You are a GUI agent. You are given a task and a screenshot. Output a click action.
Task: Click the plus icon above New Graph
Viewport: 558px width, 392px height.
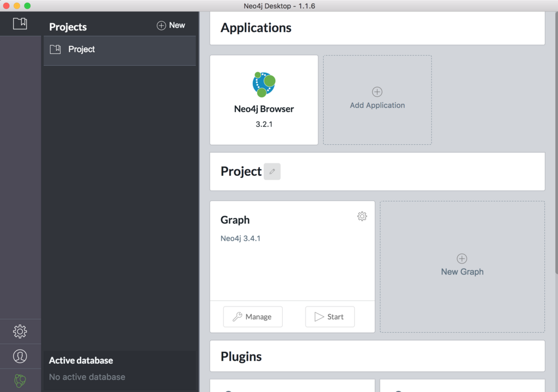click(462, 259)
